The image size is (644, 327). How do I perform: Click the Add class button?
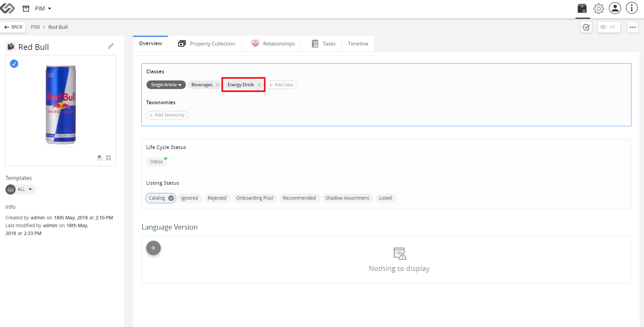pos(281,85)
